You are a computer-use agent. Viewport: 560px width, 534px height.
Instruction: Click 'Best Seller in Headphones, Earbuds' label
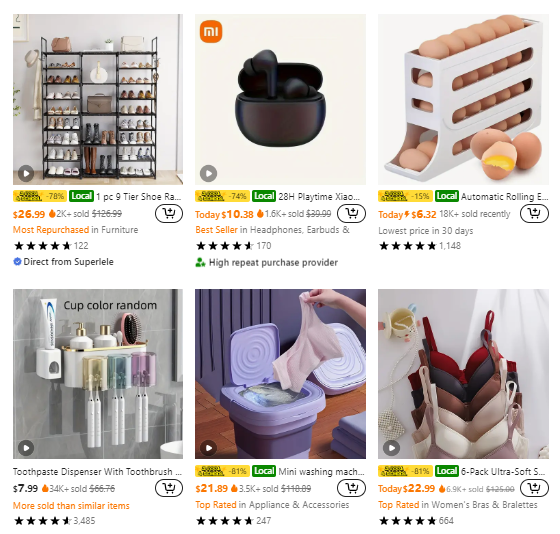click(272, 230)
